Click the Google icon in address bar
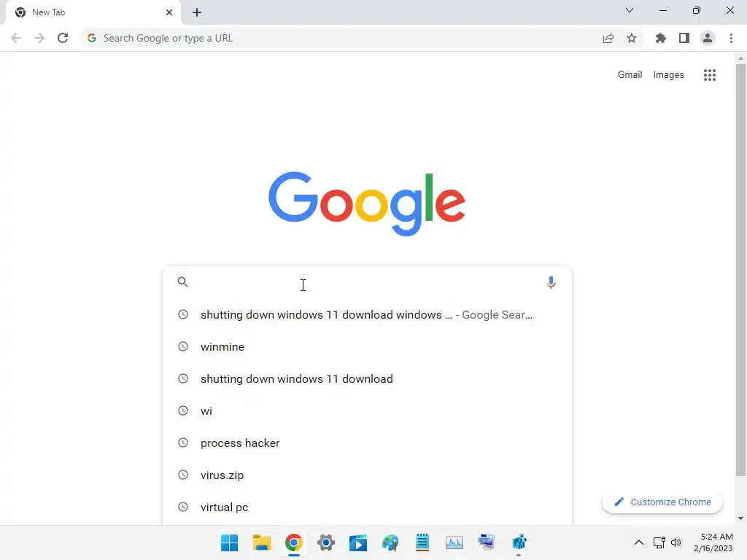747x560 pixels. point(92,38)
